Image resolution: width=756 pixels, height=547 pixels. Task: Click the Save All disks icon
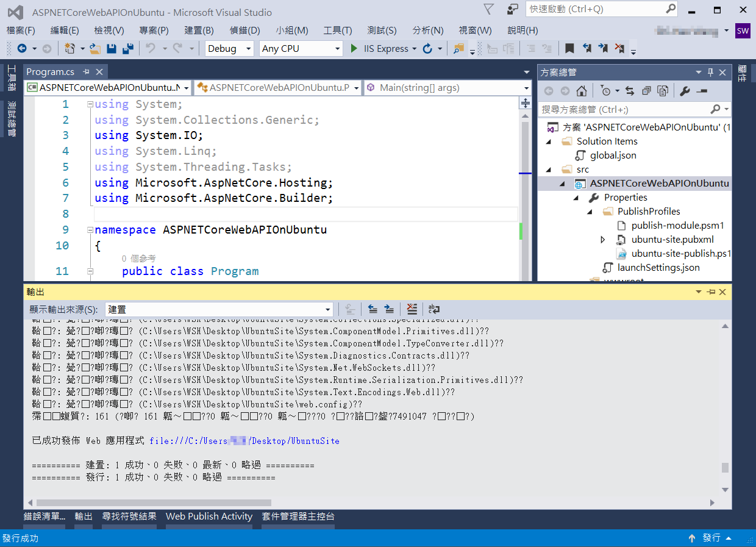coord(128,48)
